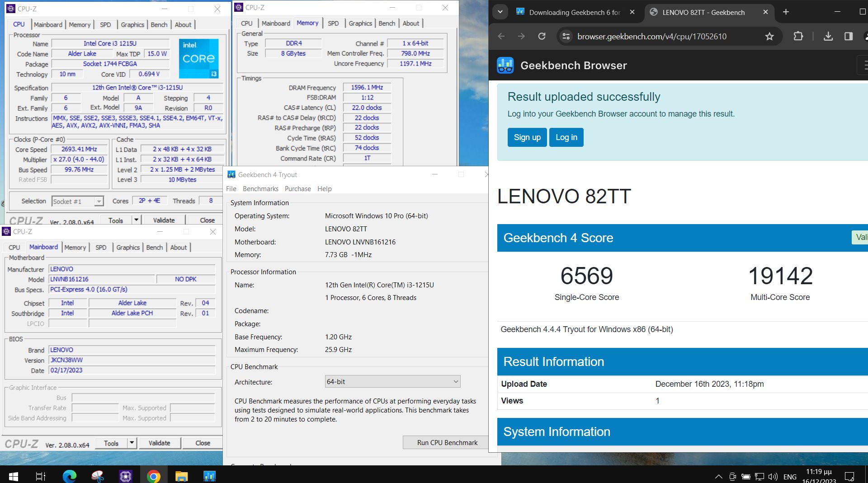Open battery status in system tray
Viewport: 868px width, 483px height.
(x=746, y=476)
